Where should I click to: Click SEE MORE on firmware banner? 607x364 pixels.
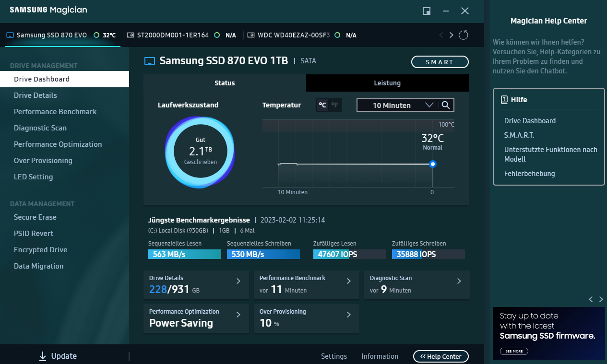[514, 351]
